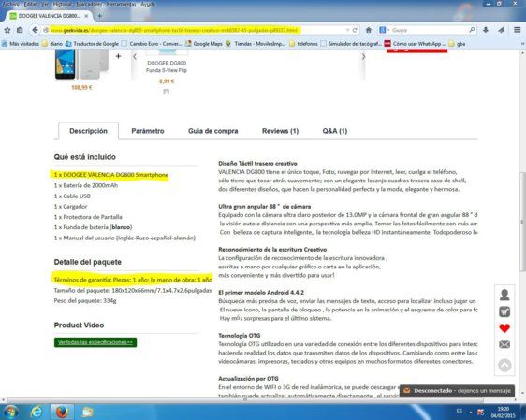Open the Desconectado leave-a-message chat bar
526x420 pixels.
click(457, 390)
